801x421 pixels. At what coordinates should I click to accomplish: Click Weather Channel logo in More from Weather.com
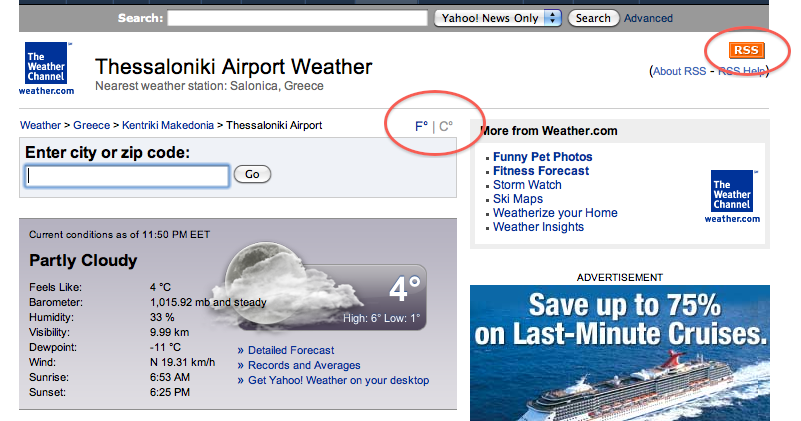(x=732, y=196)
